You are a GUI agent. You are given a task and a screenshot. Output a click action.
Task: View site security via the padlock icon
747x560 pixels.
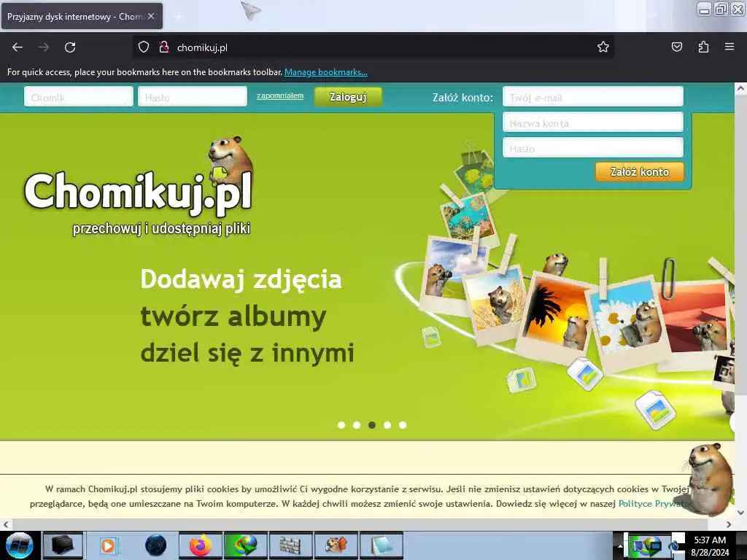pyautogui.click(x=164, y=47)
